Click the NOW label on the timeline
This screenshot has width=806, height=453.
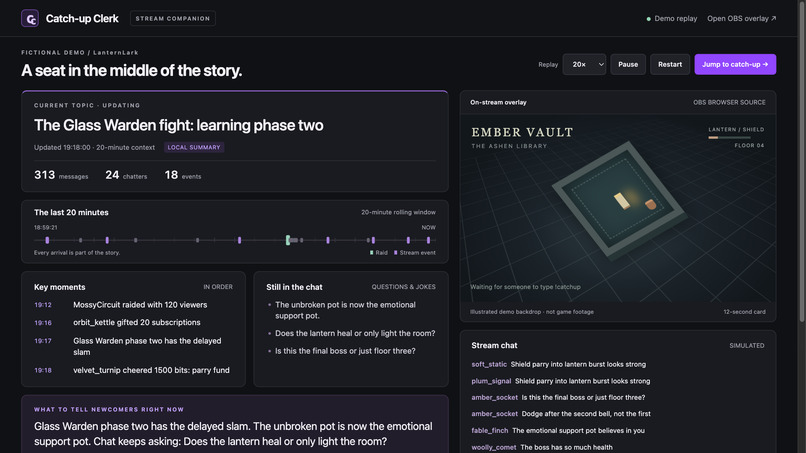428,227
